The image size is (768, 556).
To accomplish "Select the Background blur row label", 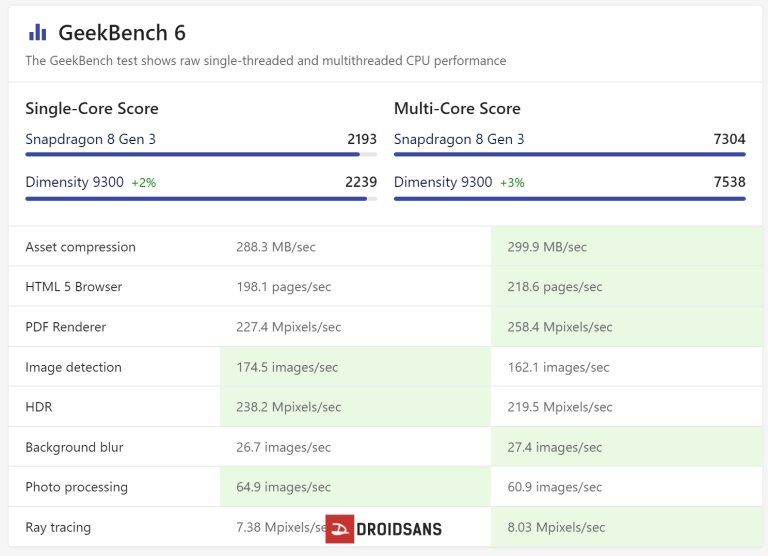I will [x=74, y=447].
